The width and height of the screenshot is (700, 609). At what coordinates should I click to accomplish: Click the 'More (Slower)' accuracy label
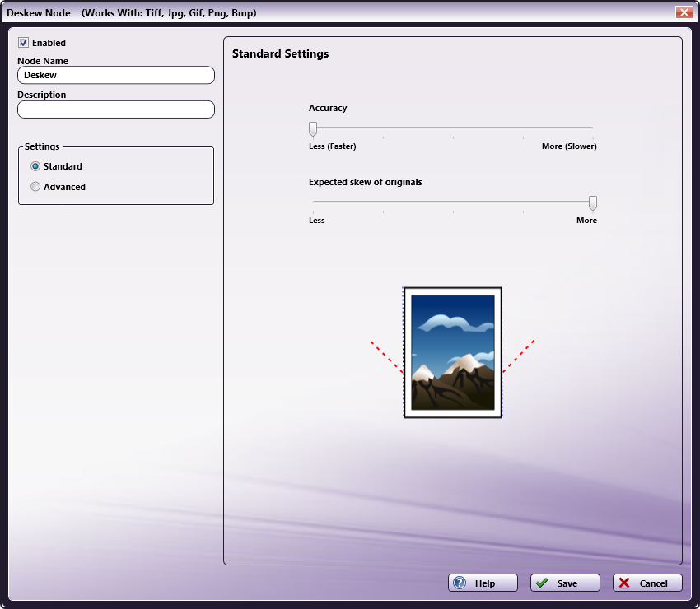[x=569, y=146]
